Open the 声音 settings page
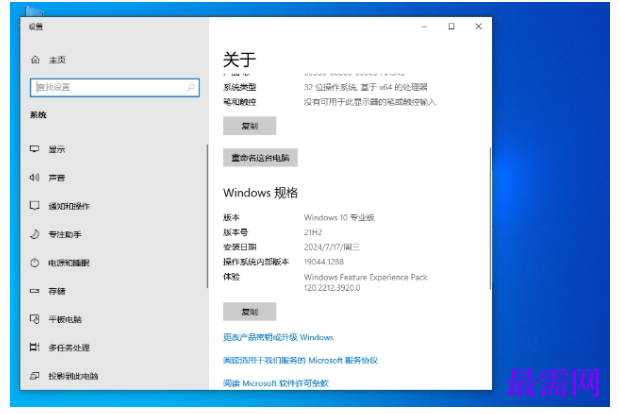 [x=57, y=178]
